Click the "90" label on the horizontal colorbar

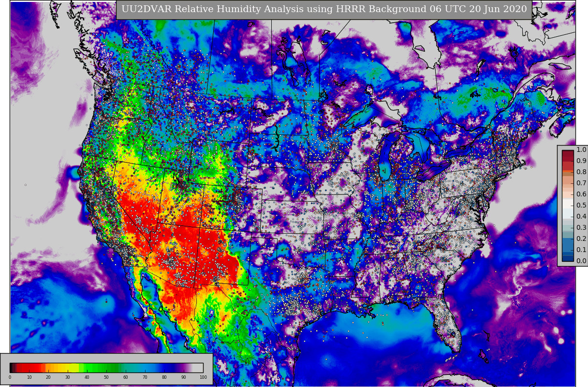(x=184, y=377)
